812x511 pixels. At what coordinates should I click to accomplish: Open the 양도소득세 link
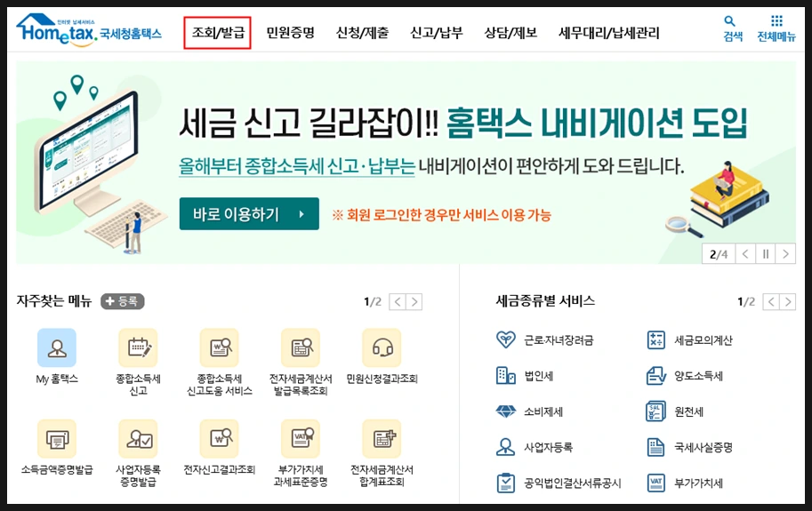[698, 376]
